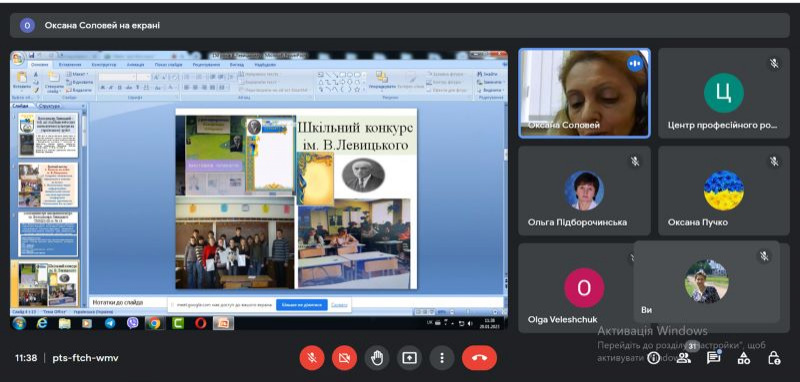Open the meeting details info icon
Screen dimensions: 800x382
click(x=654, y=358)
